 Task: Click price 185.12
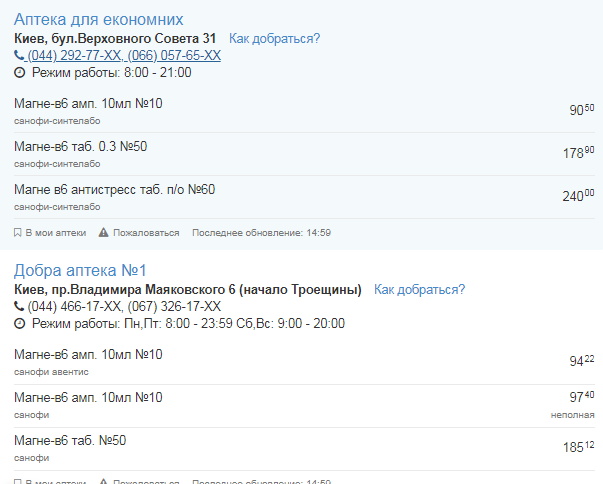click(x=578, y=447)
